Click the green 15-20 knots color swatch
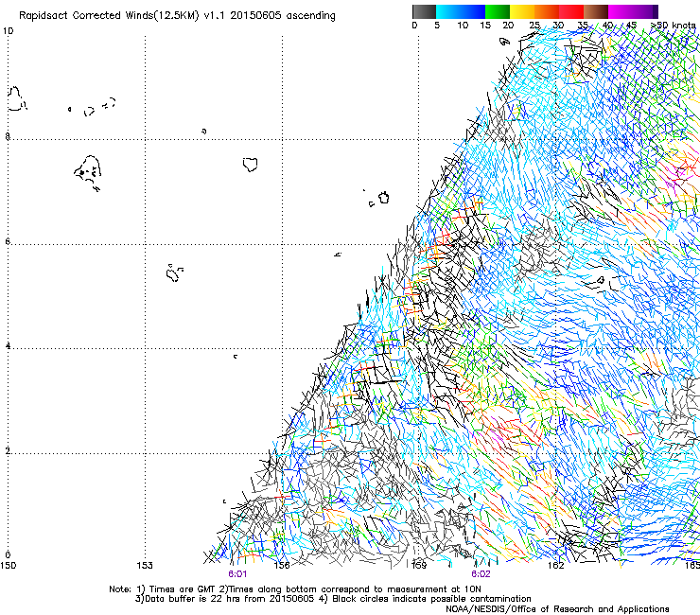This screenshot has height=615, width=700. [498, 11]
